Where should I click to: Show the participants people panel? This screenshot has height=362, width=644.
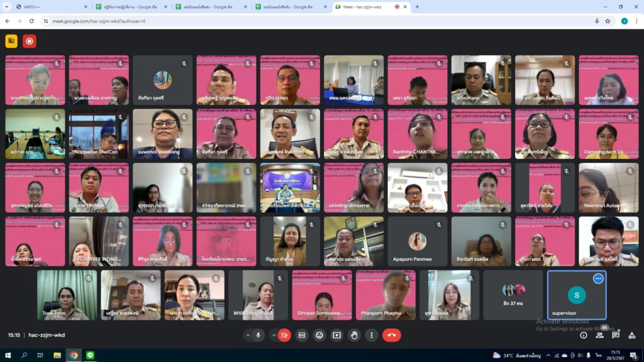599,336
